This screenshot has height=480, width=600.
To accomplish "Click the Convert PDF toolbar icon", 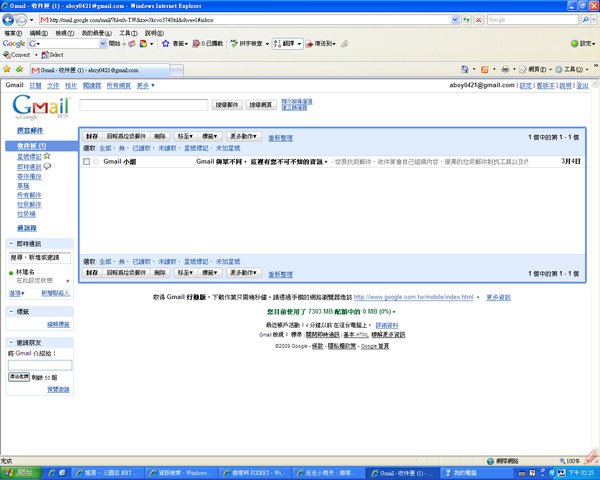I will 7,55.
